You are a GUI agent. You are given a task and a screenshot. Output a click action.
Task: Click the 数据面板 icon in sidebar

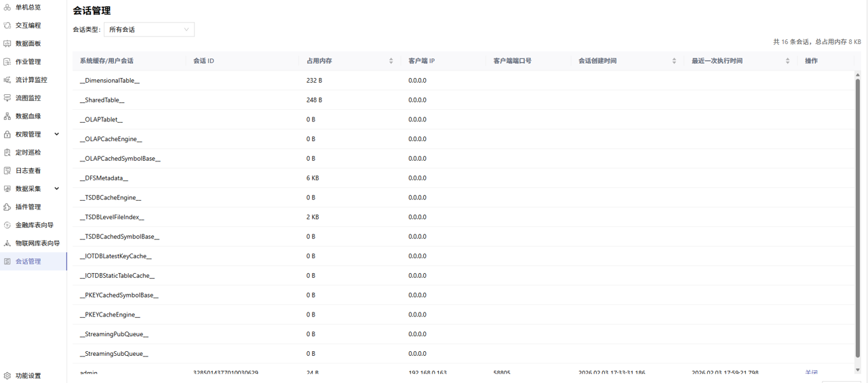tap(7, 43)
